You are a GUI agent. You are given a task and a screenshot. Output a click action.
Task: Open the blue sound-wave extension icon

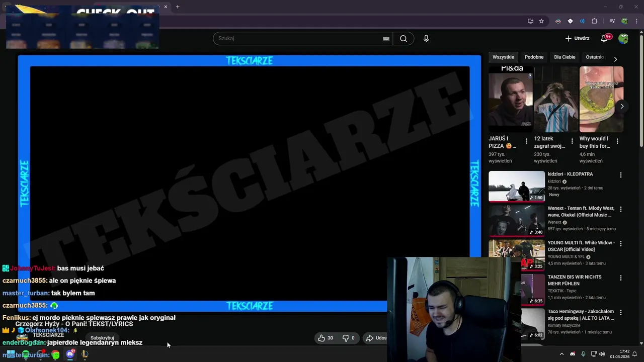(x=582, y=21)
